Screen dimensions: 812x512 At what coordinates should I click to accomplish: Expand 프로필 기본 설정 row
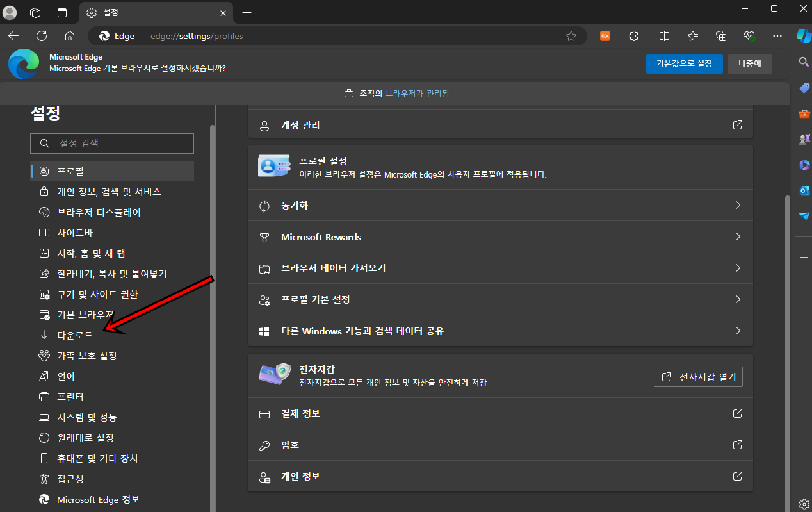click(500, 300)
